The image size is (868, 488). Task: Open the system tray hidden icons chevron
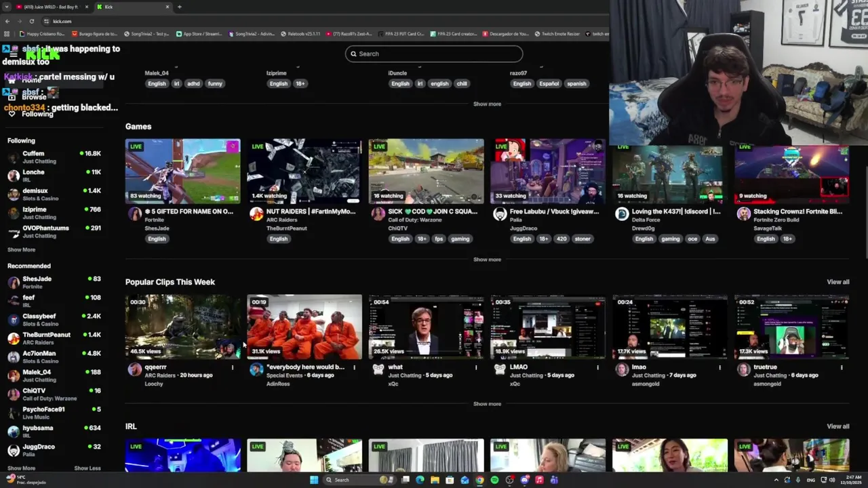tap(776, 480)
